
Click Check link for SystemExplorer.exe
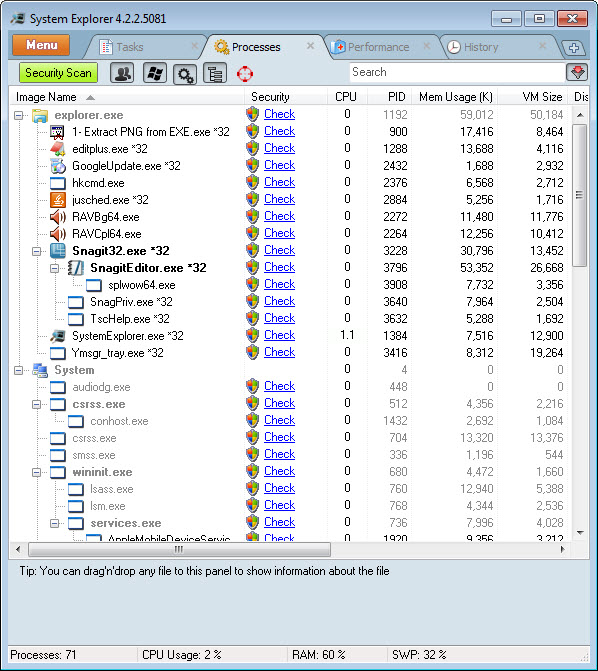(x=280, y=335)
